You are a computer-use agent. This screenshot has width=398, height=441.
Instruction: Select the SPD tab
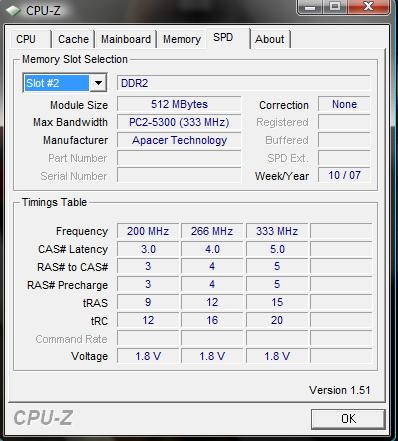[x=227, y=37]
